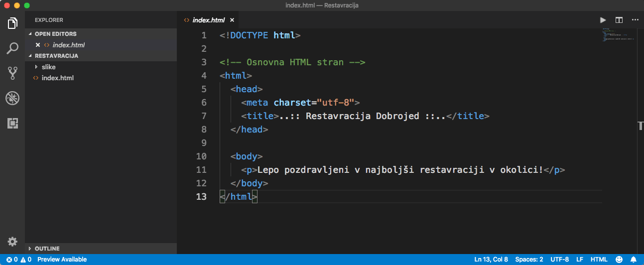
Task: Open the editor More Actions ellipsis
Action: (635, 20)
